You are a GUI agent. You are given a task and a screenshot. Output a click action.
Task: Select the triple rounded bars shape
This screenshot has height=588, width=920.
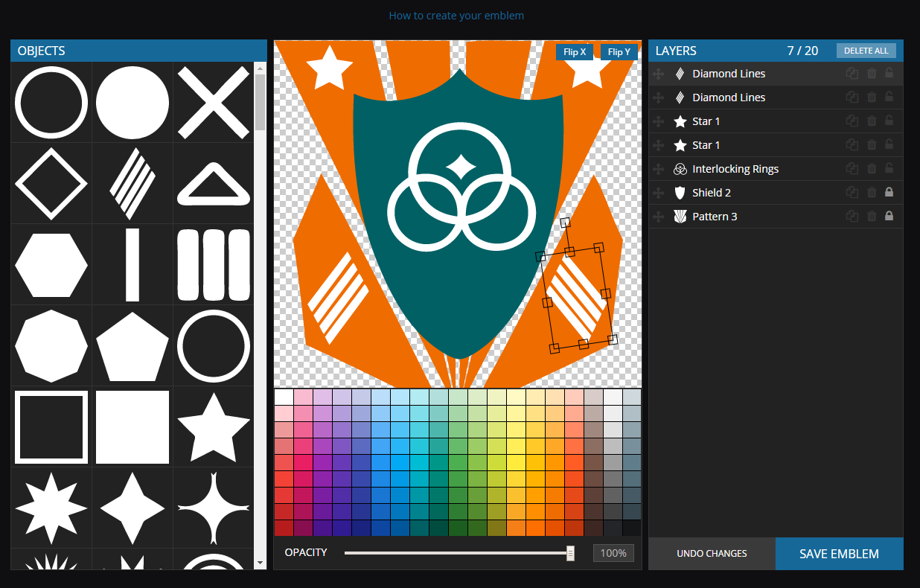[x=213, y=264]
